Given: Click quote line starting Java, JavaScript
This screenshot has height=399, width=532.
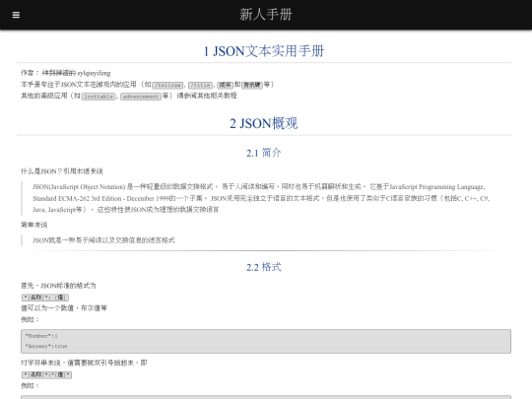Looking at the screenshot, I should (x=126, y=210).
